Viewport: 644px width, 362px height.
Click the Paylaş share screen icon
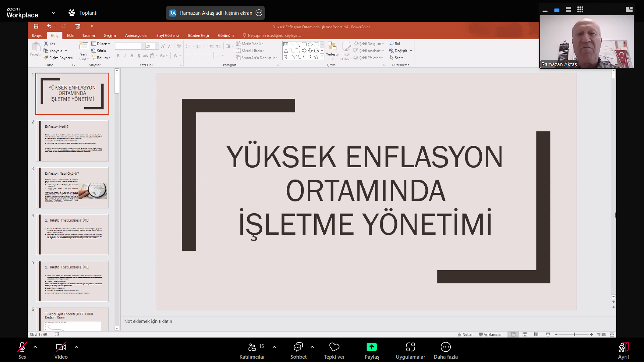coord(372,347)
